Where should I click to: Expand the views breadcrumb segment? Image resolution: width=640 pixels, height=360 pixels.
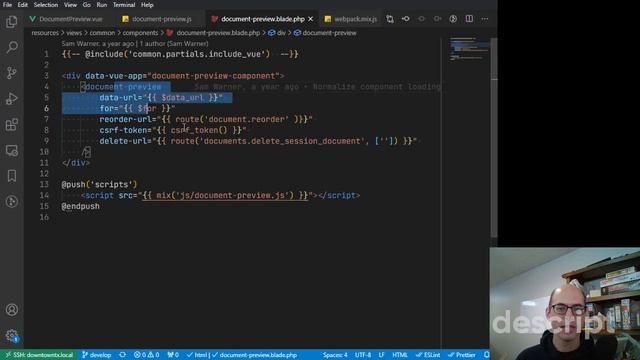pos(74,33)
